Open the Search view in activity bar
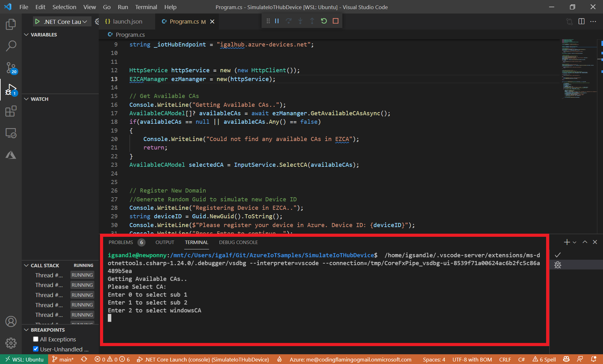Screen dimensions: 603x364 click(11, 46)
